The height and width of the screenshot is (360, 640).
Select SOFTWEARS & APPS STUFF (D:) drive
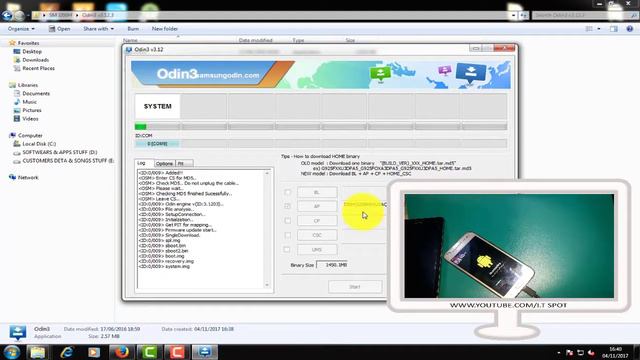(60, 152)
